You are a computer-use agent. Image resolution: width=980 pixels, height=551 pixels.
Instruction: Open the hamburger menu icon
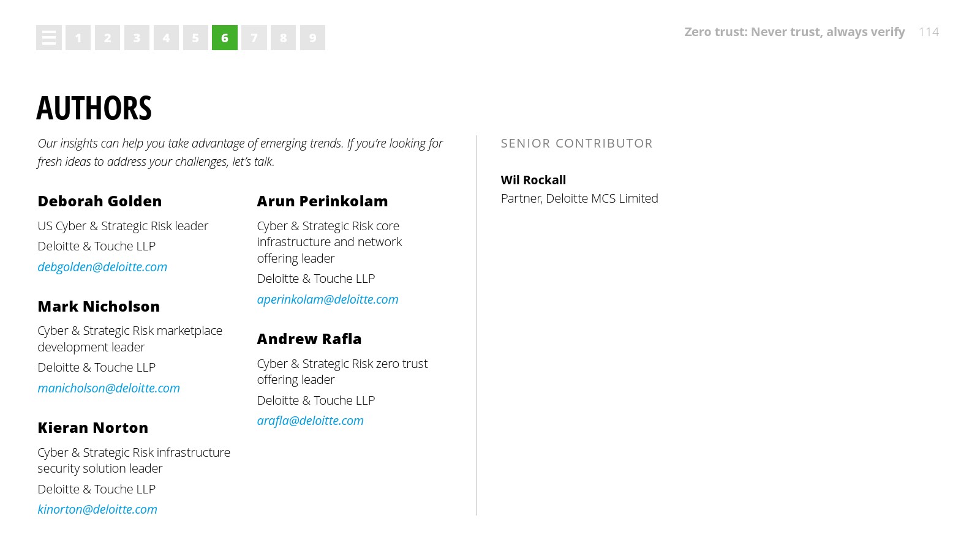point(49,38)
